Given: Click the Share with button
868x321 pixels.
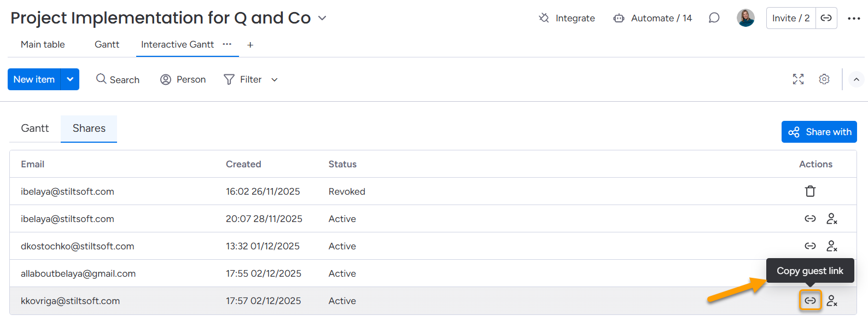Looking at the screenshot, I should (819, 132).
